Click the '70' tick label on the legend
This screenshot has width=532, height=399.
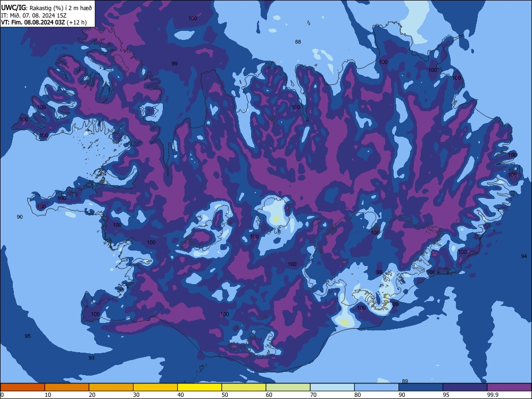pyautogui.click(x=313, y=395)
